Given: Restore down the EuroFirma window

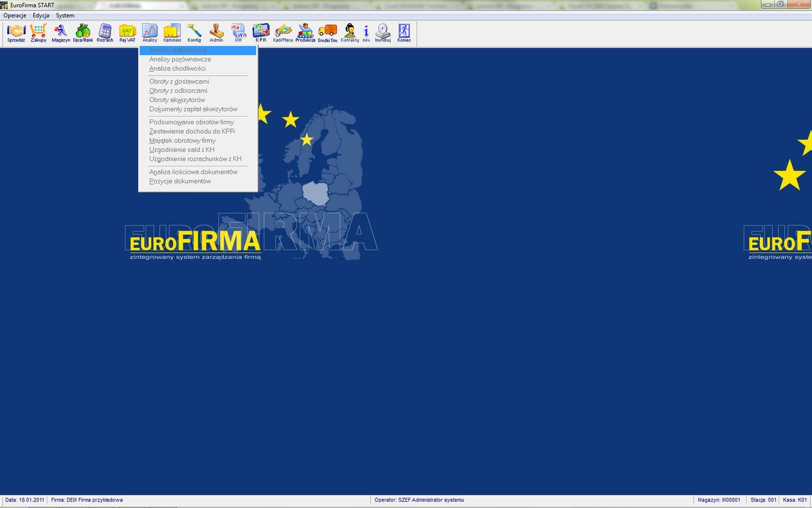Looking at the screenshot, I should 781,4.
